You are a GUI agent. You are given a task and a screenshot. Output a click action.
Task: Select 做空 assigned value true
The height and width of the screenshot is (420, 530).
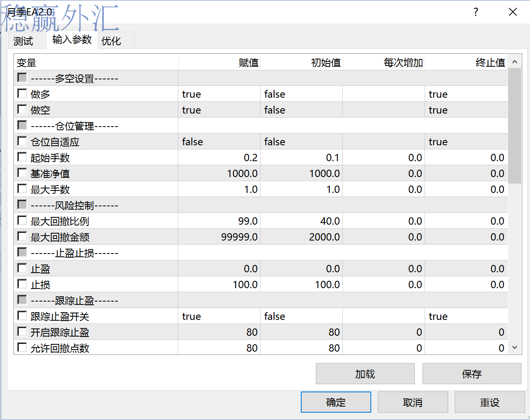pos(219,110)
